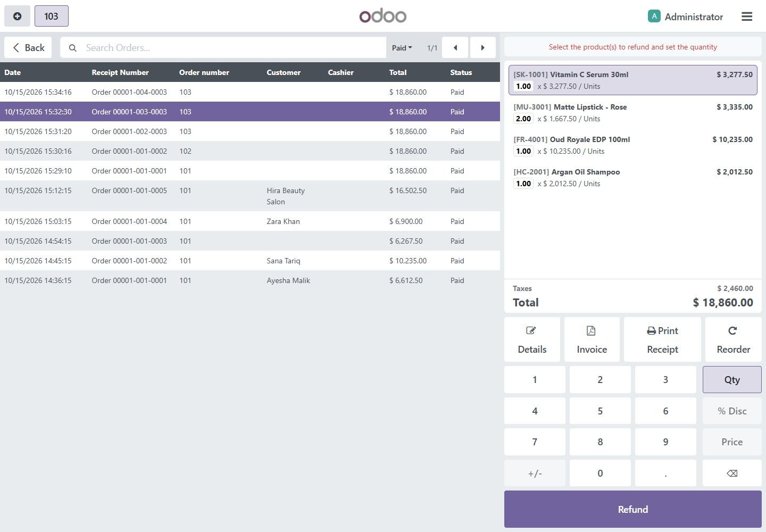The width and height of the screenshot is (766, 532).
Task: Click numpad key 1
Action: (x=535, y=379)
